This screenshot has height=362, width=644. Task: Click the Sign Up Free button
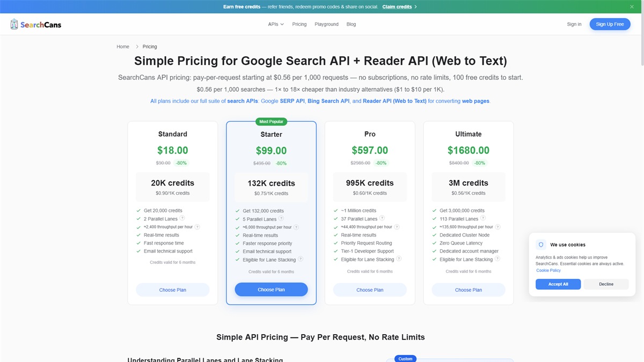(610, 24)
